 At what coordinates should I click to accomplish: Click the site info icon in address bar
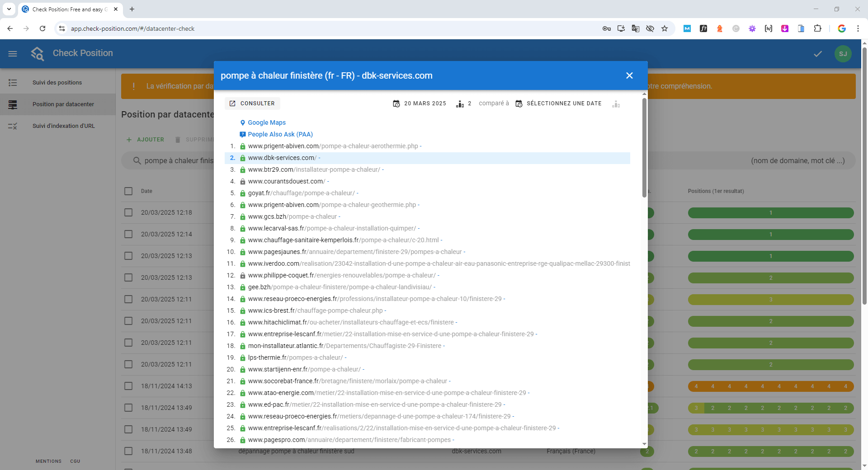tap(62, 28)
